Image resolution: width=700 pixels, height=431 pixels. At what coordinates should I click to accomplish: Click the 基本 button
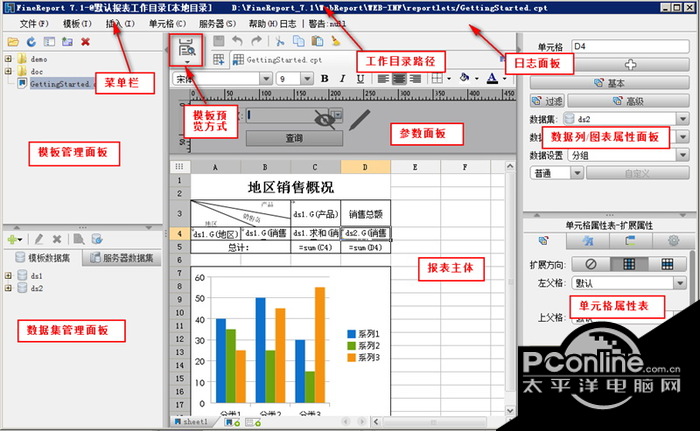coord(609,83)
